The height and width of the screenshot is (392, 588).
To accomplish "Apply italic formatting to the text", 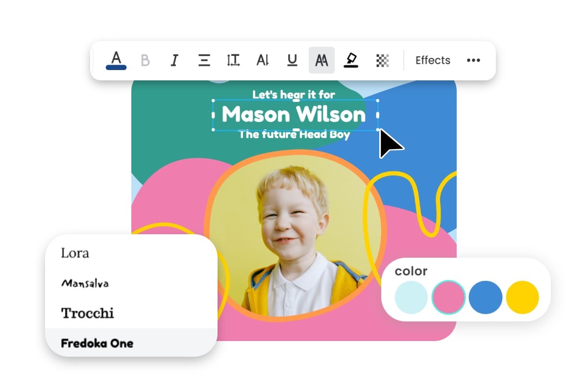I will tap(174, 60).
